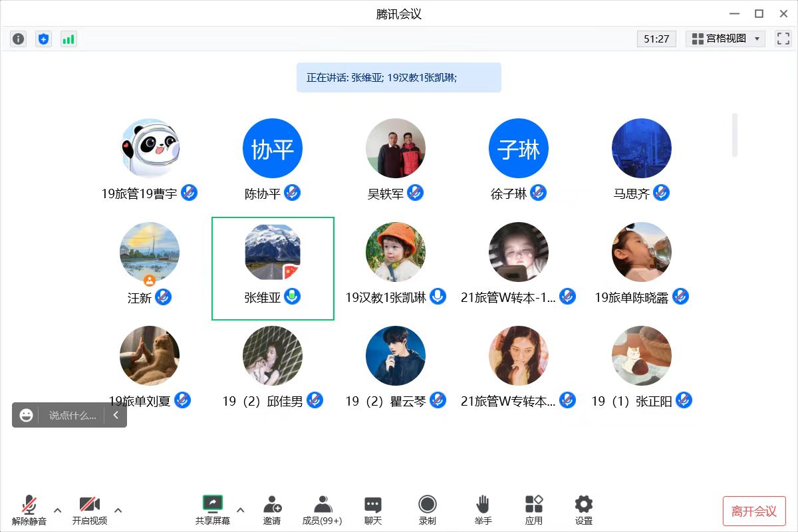Viewport: 798px width, 532px height.
Task: Open the Members 成员(99+) list
Action: (323, 510)
